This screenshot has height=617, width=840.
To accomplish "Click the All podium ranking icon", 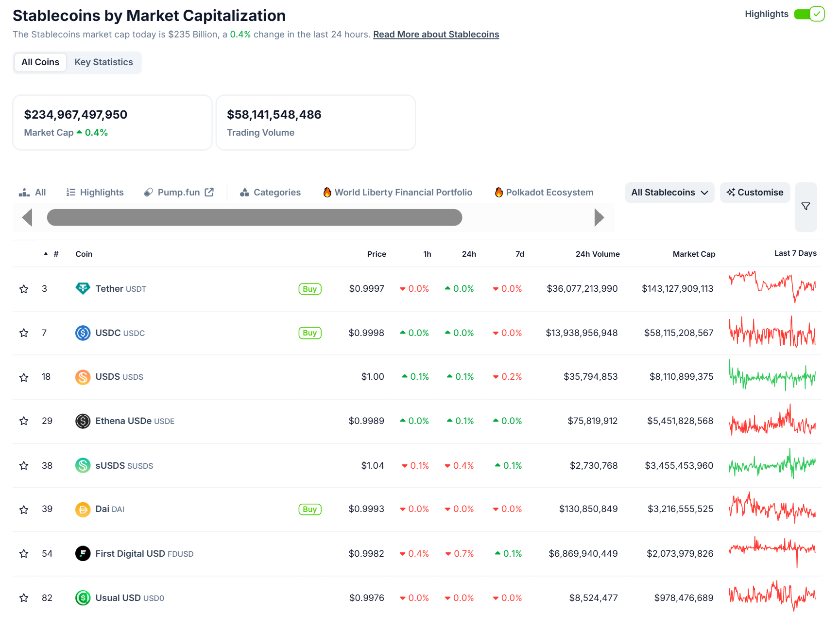I will click(x=24, y=193).
